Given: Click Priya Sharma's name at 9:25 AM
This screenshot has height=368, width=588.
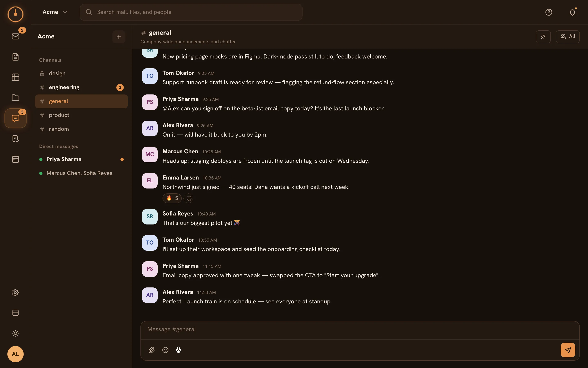Looking at the screenshot, I should click(x=180, y=99).
